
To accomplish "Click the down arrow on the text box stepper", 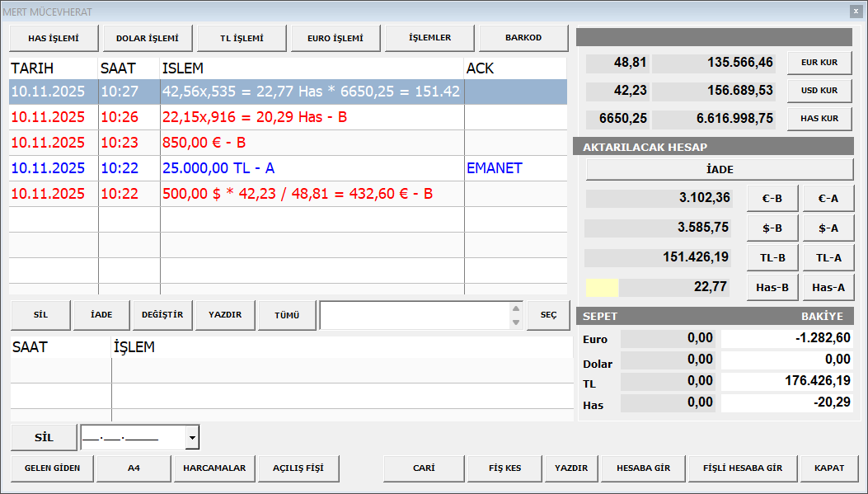I will pos(516,322).
